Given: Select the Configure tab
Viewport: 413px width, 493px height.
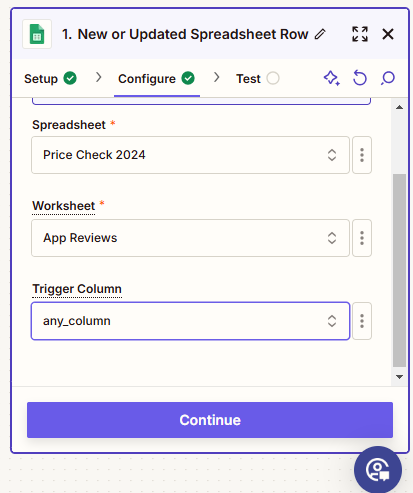Looking at the screenshot, I should [x=157, y=79].
